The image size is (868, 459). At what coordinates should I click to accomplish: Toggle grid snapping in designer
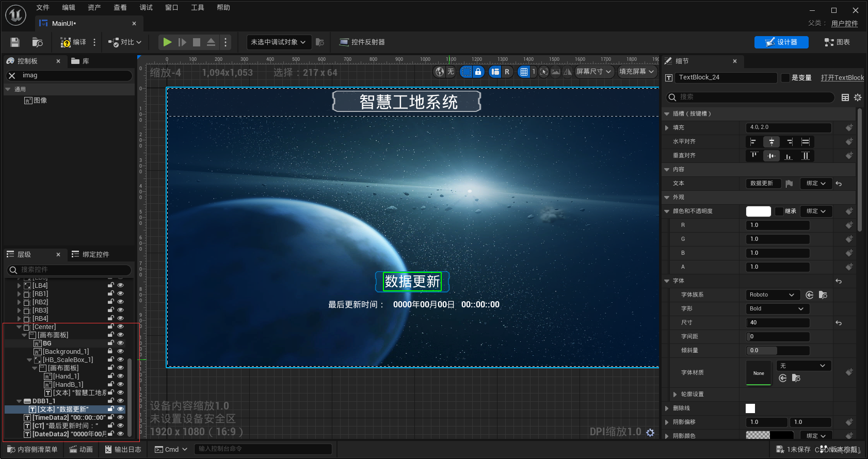[x=524, y=72]
